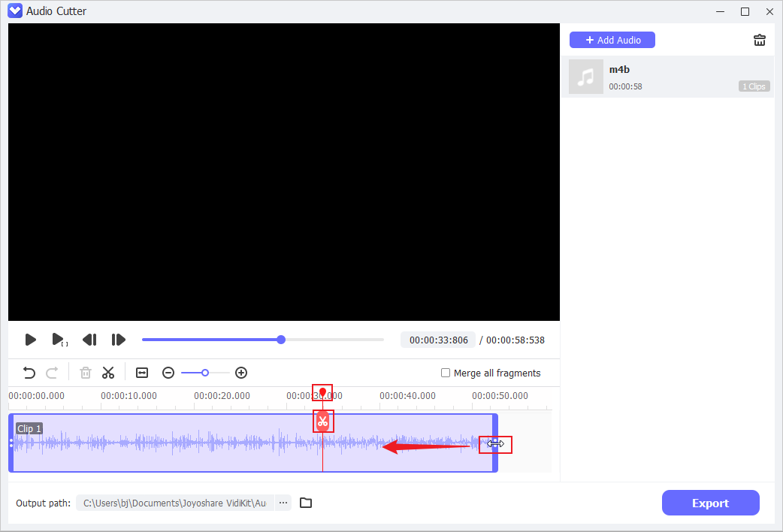The image size is (783, 532).
Task: Split clip with scissors toolbar icon
Action: 108,373
